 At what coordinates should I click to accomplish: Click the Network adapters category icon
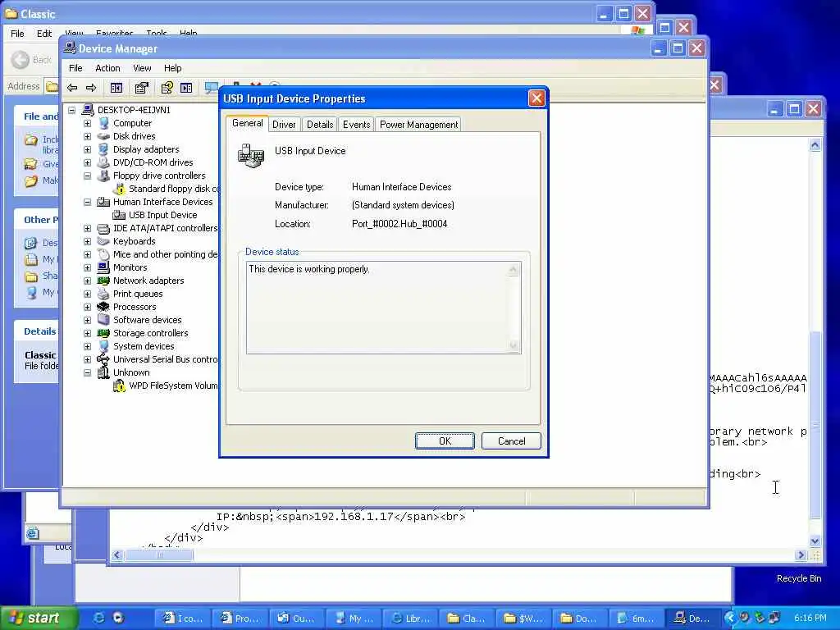pyautogui.click(x=103, y=281)
